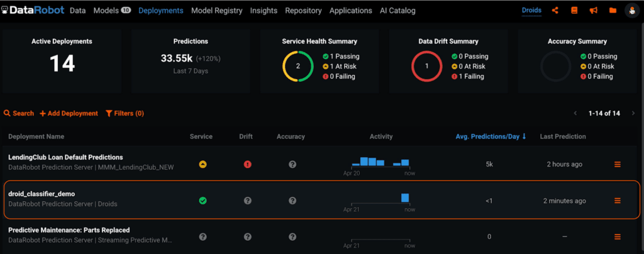The image size is (644, 254).
Task: Click the LendingClub drift failing red icon
Action: pyautogui.click(x=248, y=164)
